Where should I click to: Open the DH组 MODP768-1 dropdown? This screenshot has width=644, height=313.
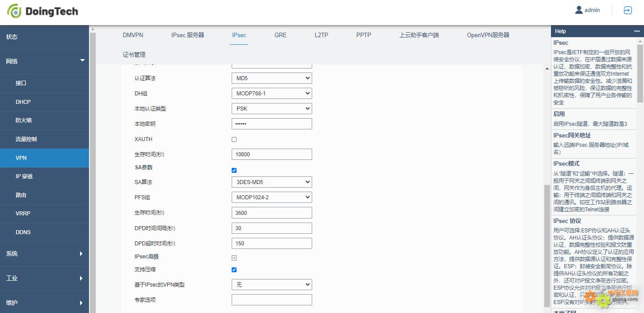point(272,94)
